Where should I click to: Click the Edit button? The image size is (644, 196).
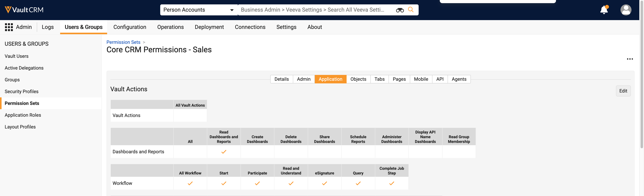pyautogui.click(x=623, y=91)
